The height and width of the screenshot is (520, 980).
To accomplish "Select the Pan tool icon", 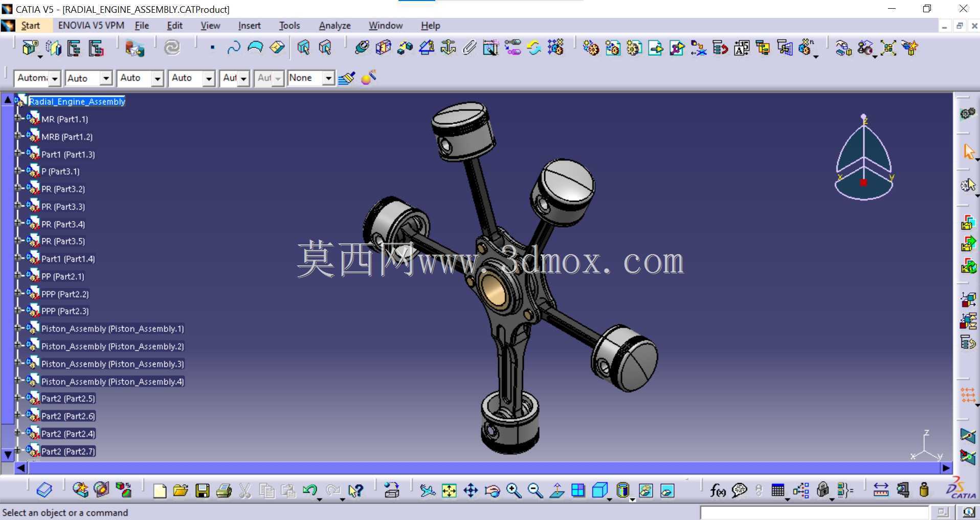I will tap(471, 491).
